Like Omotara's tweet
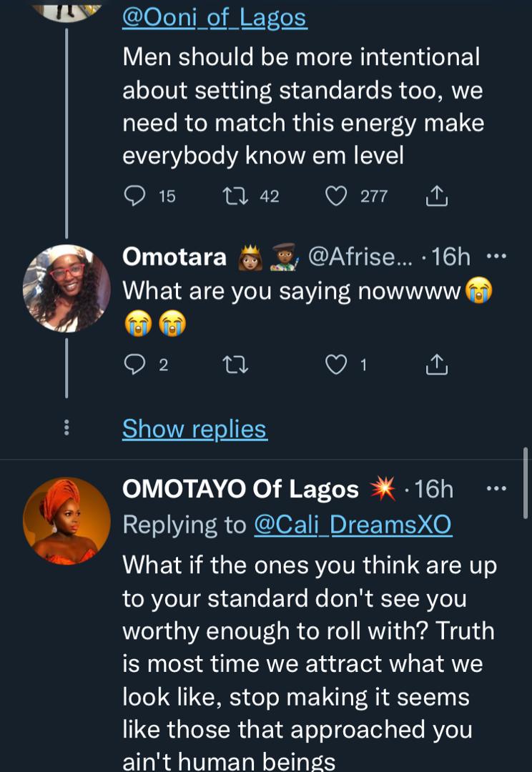Screen dimensions: 532x772 pos(335,365)
